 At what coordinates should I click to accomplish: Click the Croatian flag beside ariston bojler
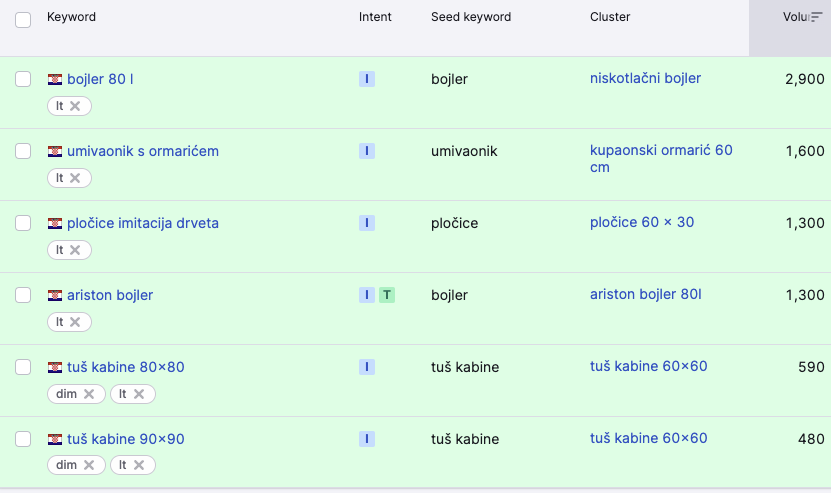point(55,295)
